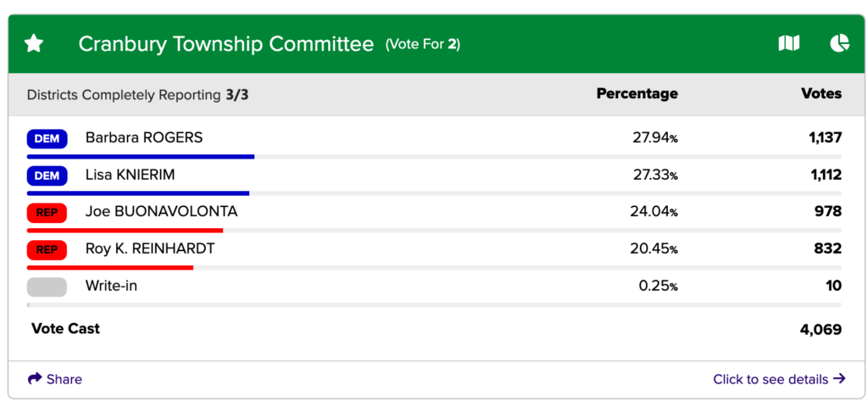Click Barbara ROGERS candidate name
The image size is (868, 413).
click(x=144, y=137)
